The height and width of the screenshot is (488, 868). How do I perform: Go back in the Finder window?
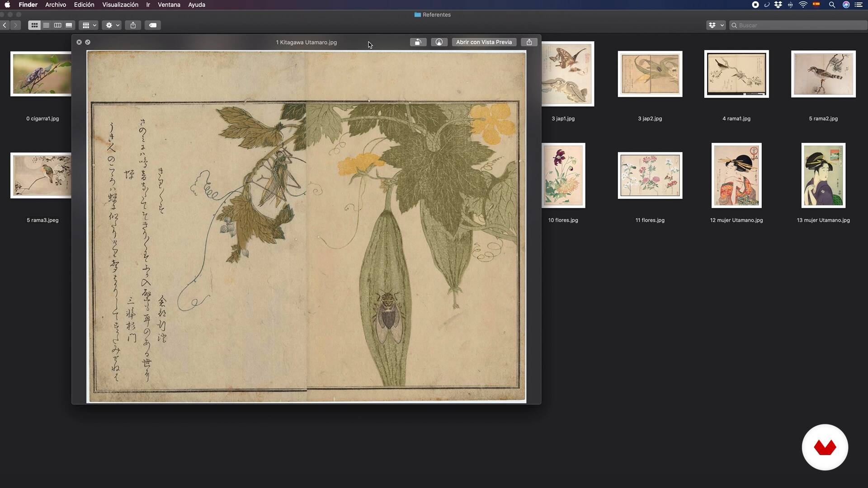coord(5,25)
